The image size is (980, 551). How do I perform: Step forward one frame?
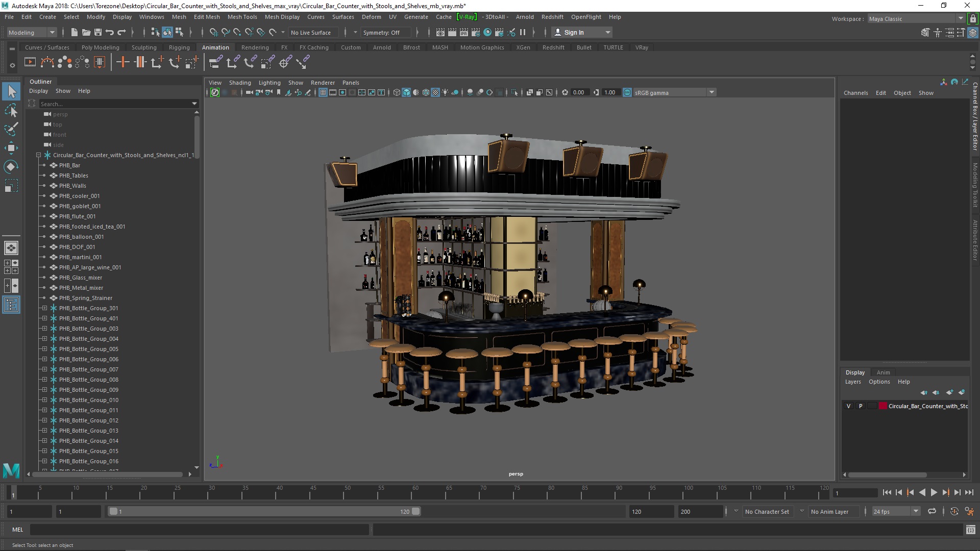coord(957,492)
